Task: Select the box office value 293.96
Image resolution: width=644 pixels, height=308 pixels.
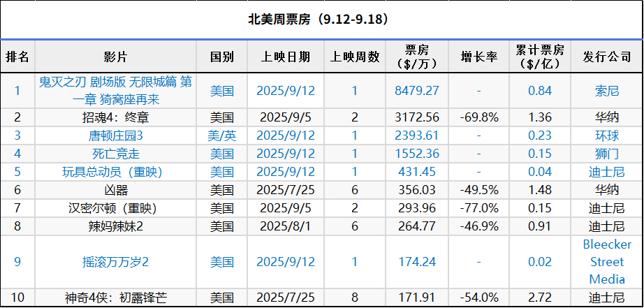Action: pyautogui.click(x=417, y=208)
